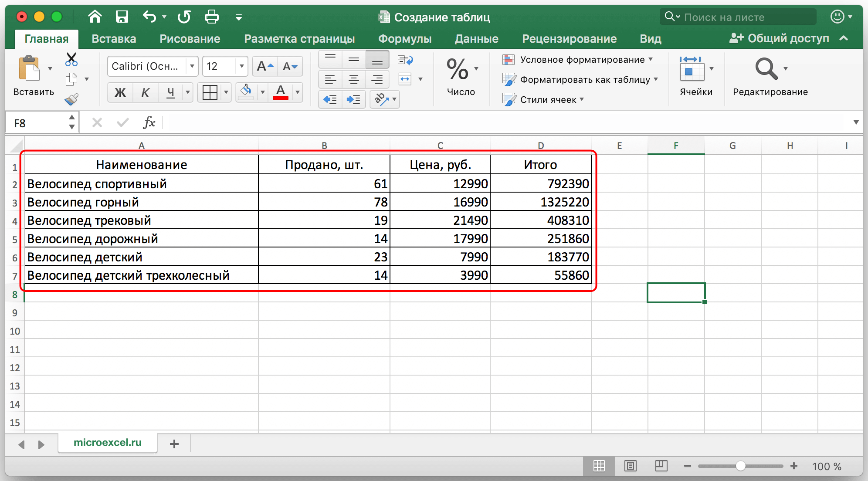Click the Increase Indent icon
Viewport: 868px width, 481px height.
pyautogui.click(x=353, y=99)
